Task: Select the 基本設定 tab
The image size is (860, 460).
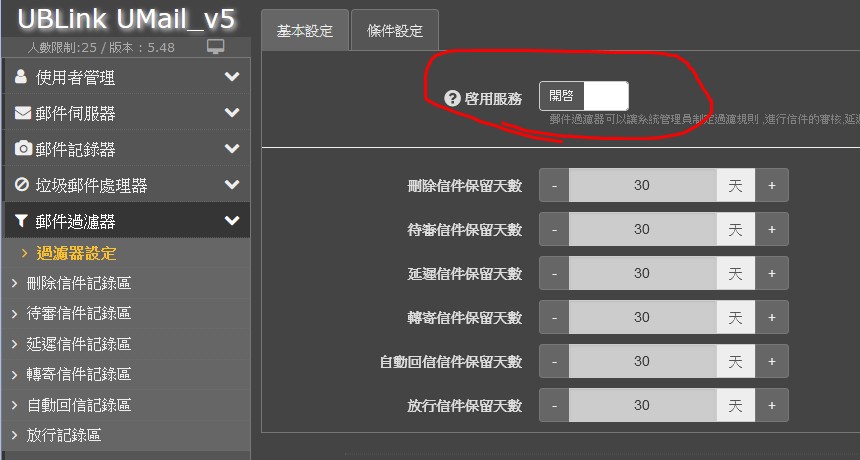Action: coord(305,31)
